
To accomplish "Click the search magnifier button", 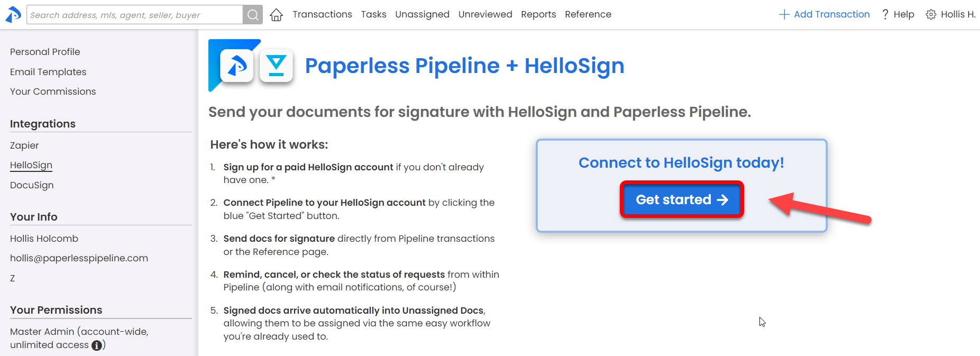I will tap(253, 15).
